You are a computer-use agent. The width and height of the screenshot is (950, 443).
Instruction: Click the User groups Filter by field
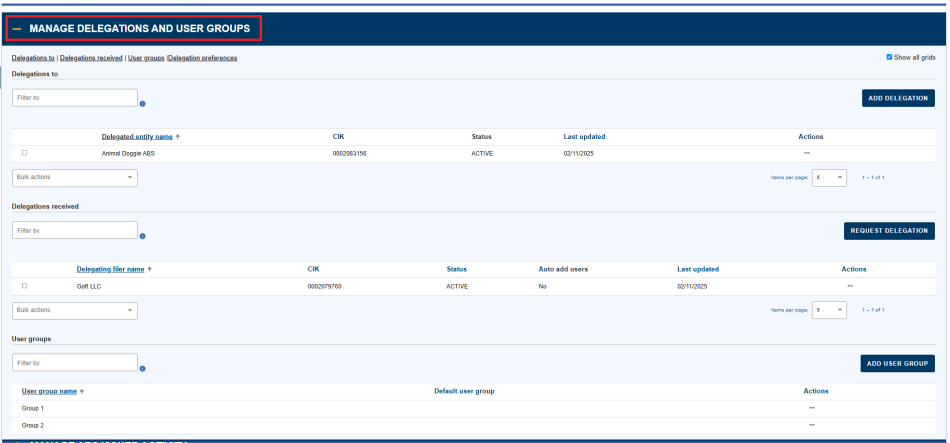tap(75, 362)
